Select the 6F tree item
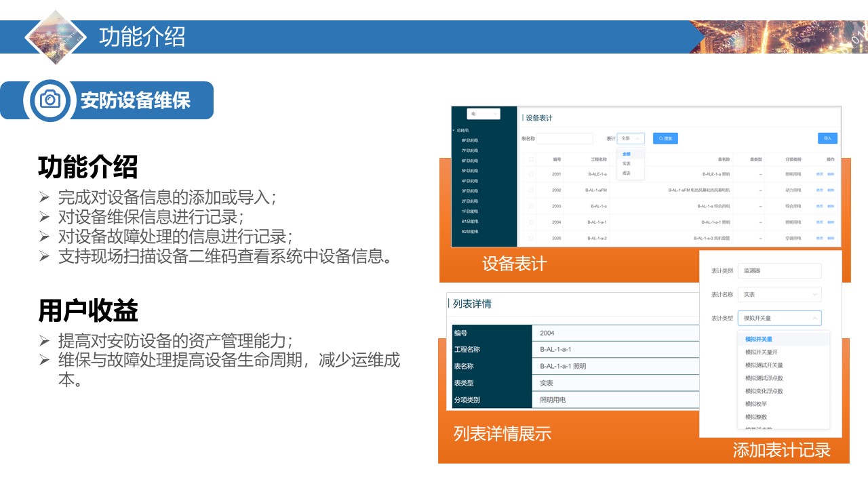 click(470, 161)
